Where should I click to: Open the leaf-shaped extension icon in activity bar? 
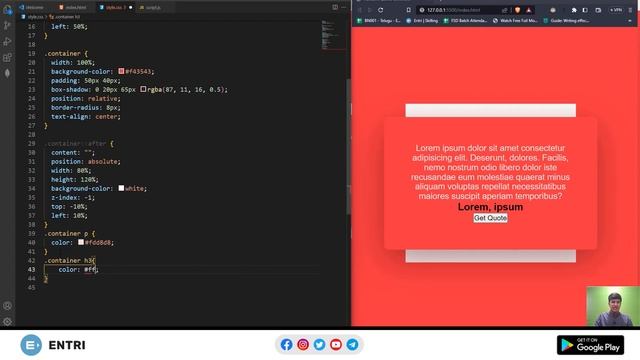(x=7, y=73)
